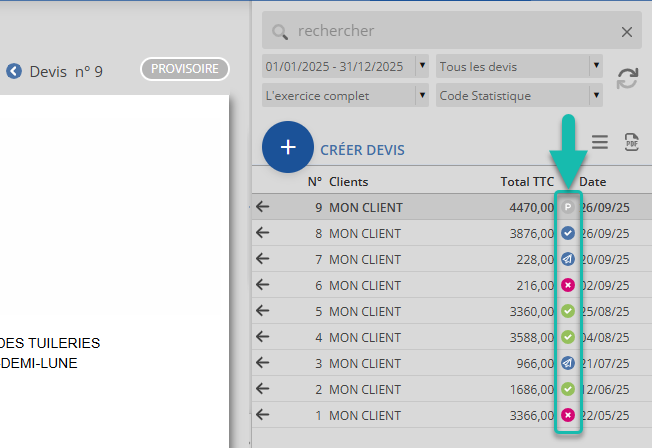Click the blue sent status icon of quote 7
The image size is (652, 448).
point(568,259)
